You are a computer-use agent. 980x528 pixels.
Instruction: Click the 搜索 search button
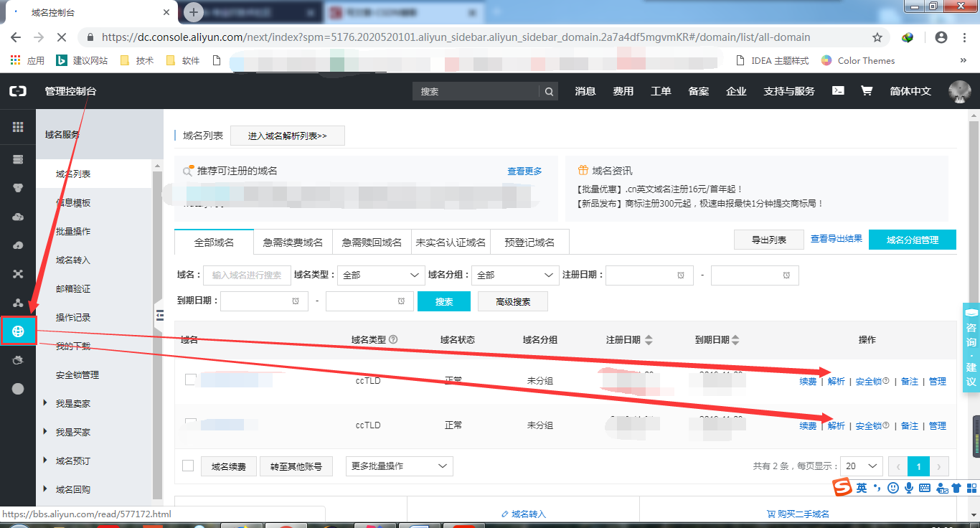click(443, 301)
